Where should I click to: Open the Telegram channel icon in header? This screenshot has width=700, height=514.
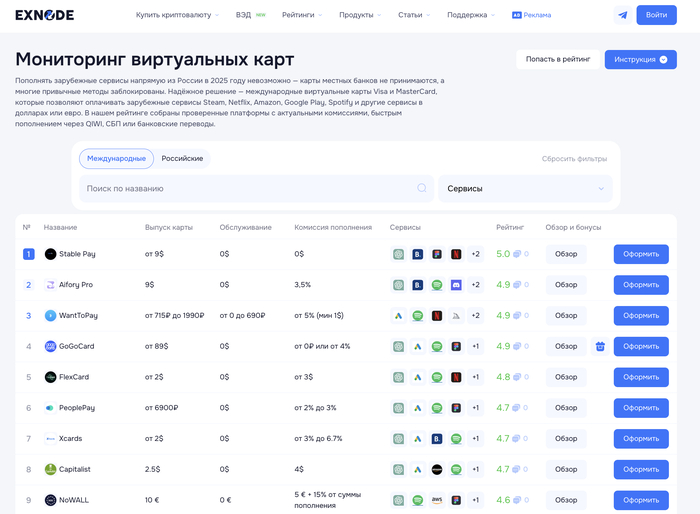(623, 15)
